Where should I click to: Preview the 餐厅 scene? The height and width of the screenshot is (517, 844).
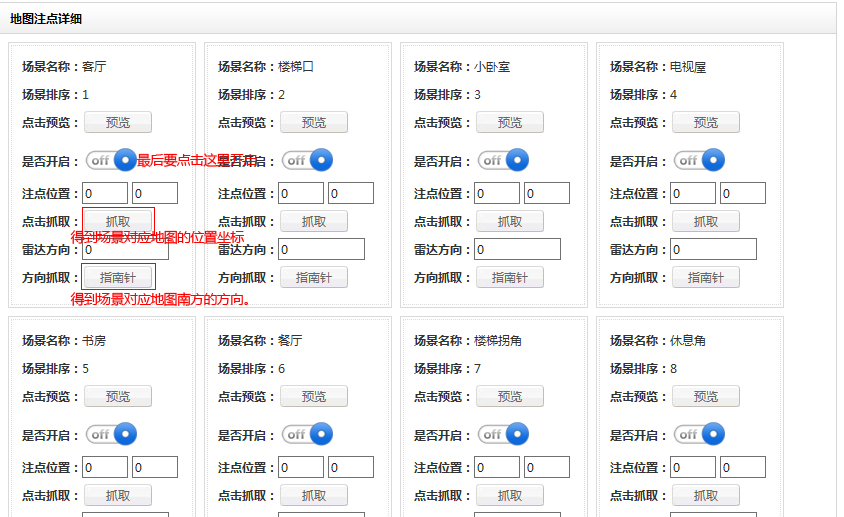314,396
